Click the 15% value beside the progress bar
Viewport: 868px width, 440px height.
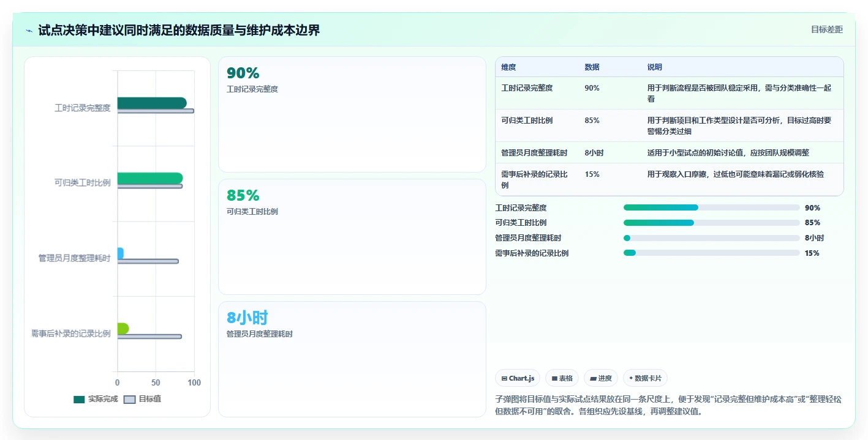812,253
